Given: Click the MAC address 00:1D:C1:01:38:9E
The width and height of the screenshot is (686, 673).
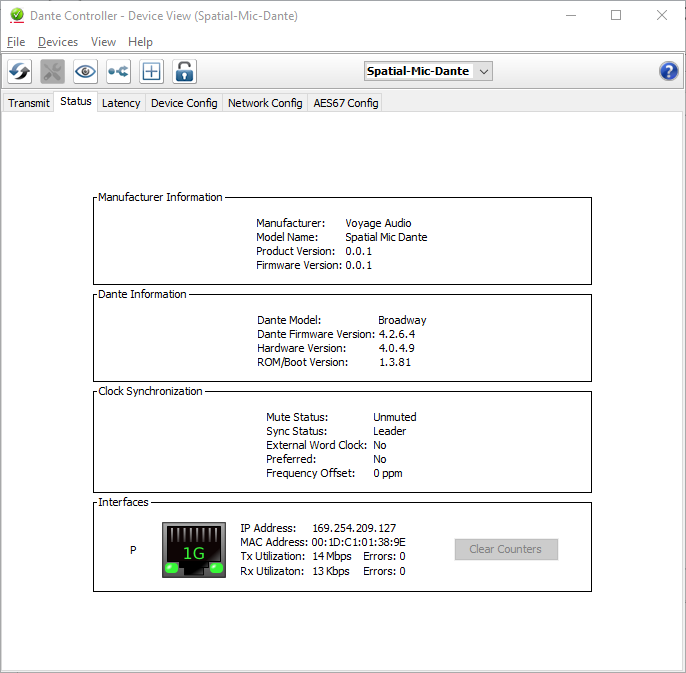Looking at the screenshot, I should tap(358, 542).
